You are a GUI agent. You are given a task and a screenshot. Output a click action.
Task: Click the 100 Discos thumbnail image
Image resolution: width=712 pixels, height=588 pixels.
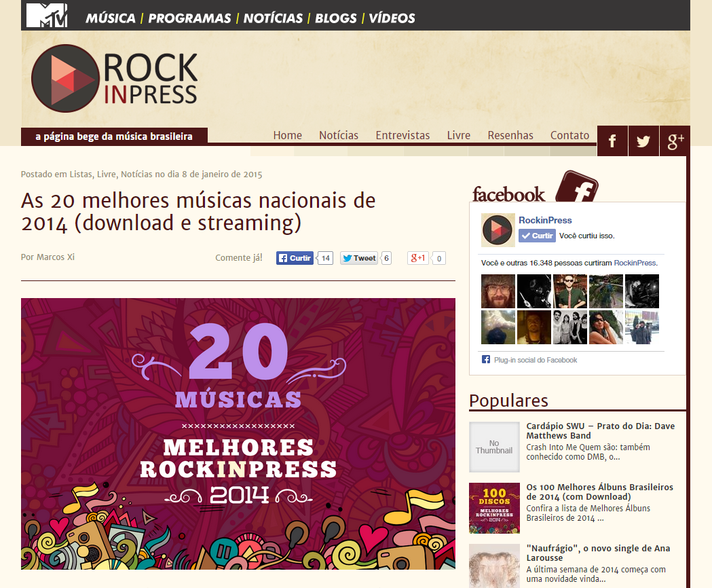(495, 508)
